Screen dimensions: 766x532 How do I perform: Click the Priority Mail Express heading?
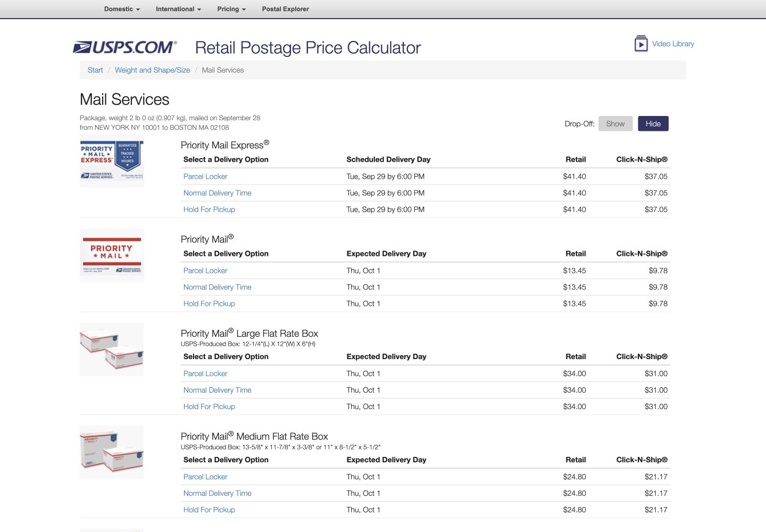coord(225,145)
